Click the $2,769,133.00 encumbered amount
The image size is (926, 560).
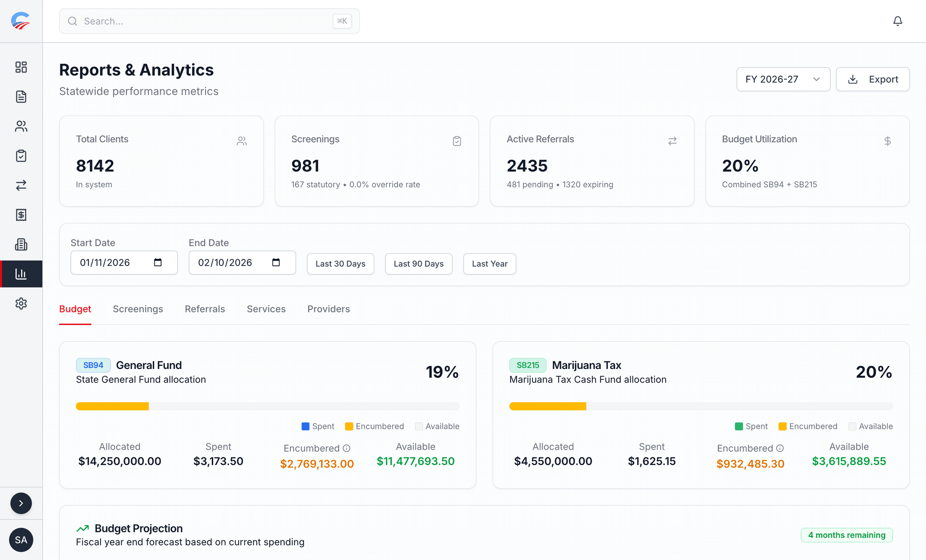coord(317,464)
